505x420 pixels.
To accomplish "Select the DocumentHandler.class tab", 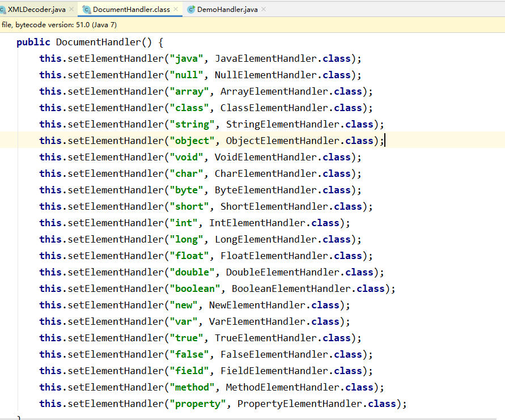I will point(130,9).
